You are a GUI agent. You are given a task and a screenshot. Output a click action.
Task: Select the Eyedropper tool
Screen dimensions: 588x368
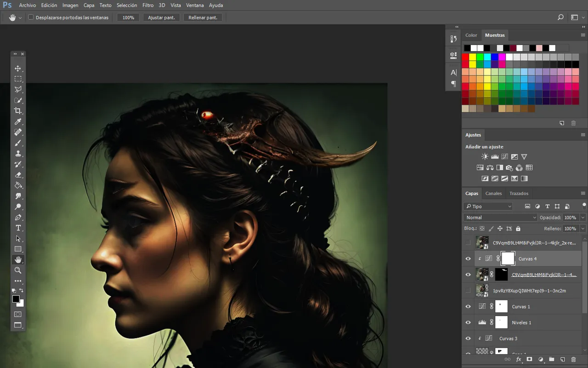pyautogui.click(x=18, y=121)
